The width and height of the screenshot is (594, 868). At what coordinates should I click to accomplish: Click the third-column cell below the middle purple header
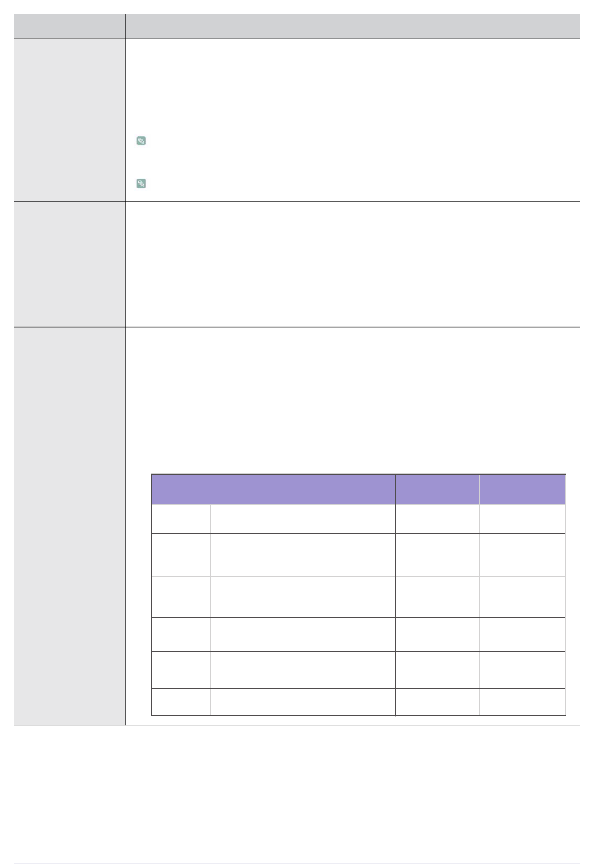[x=437, y=519]
